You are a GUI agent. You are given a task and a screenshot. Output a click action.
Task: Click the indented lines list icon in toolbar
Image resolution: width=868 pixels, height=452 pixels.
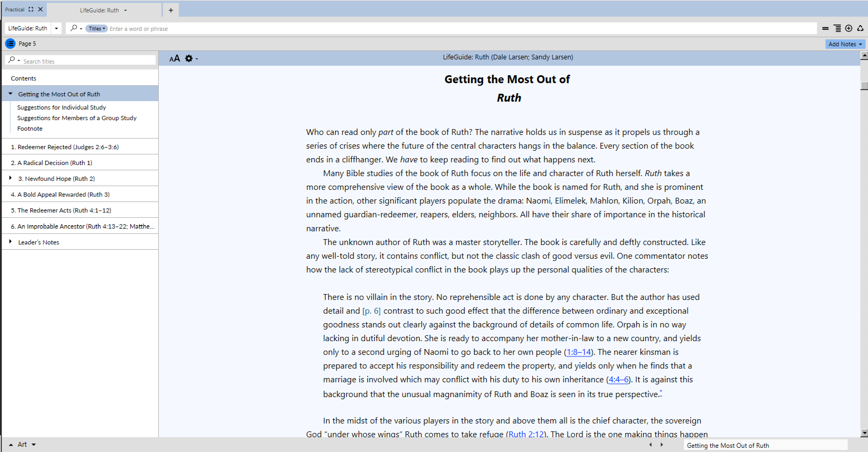837,28
